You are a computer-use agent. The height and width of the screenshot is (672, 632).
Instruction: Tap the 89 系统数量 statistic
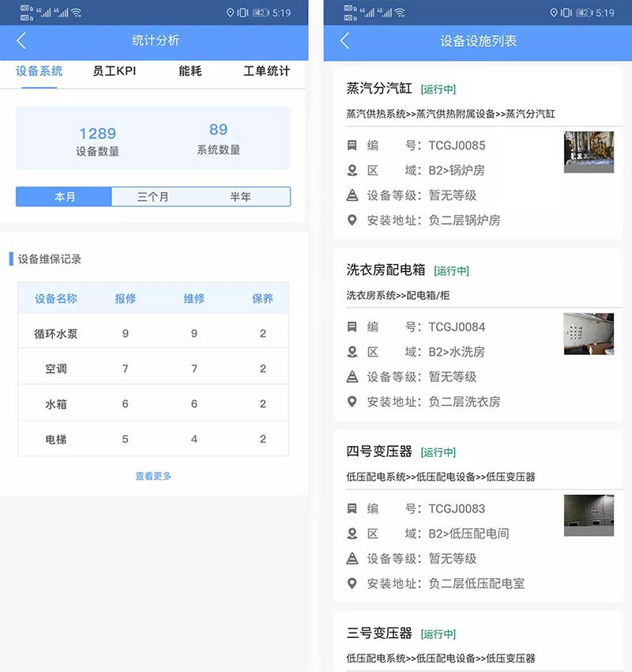click(x=218, y=138)
